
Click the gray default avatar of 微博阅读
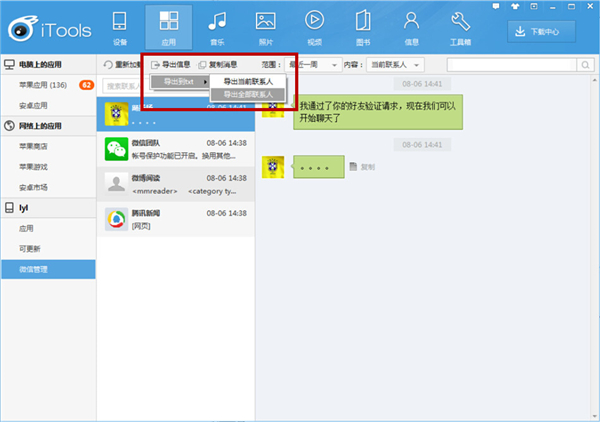click(x=116, y=184)
